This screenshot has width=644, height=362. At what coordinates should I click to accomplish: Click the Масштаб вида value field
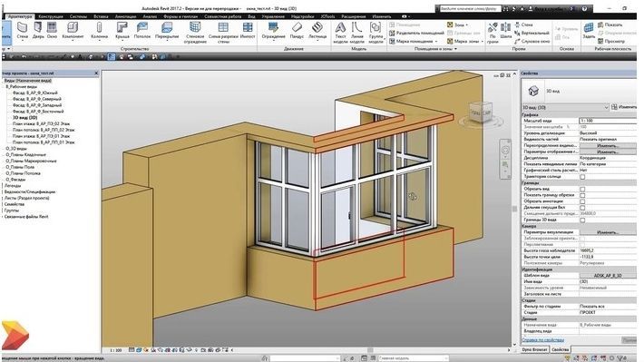[x=607, y=121]
